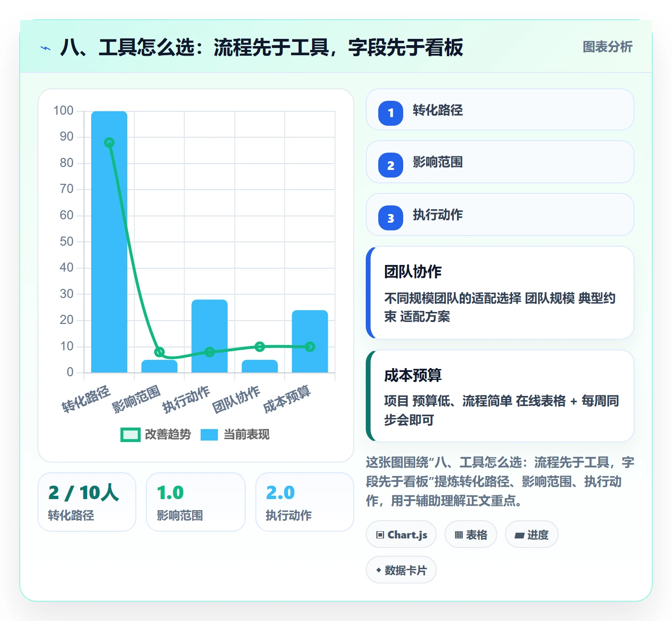Click the 改善趋势 legend label
The height and width of the screenshot is (621, 672).
168,435
